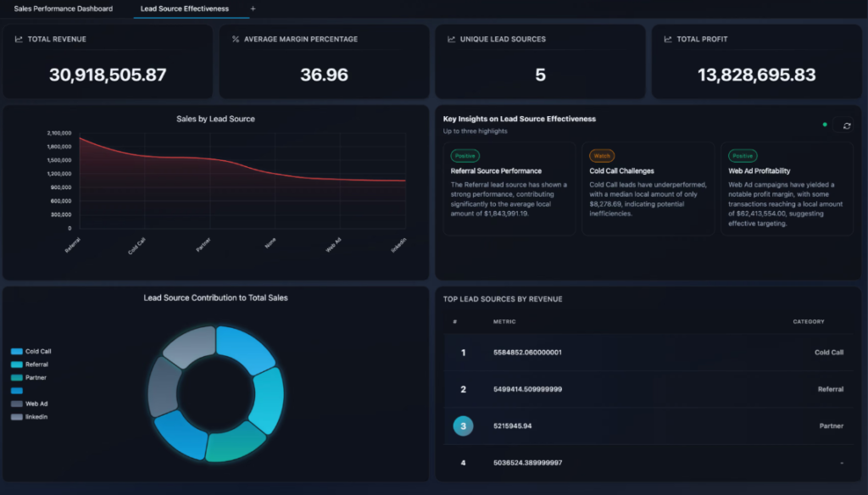
Task: Toggle Cold Call legend swatch
Action: pos(17,352)
